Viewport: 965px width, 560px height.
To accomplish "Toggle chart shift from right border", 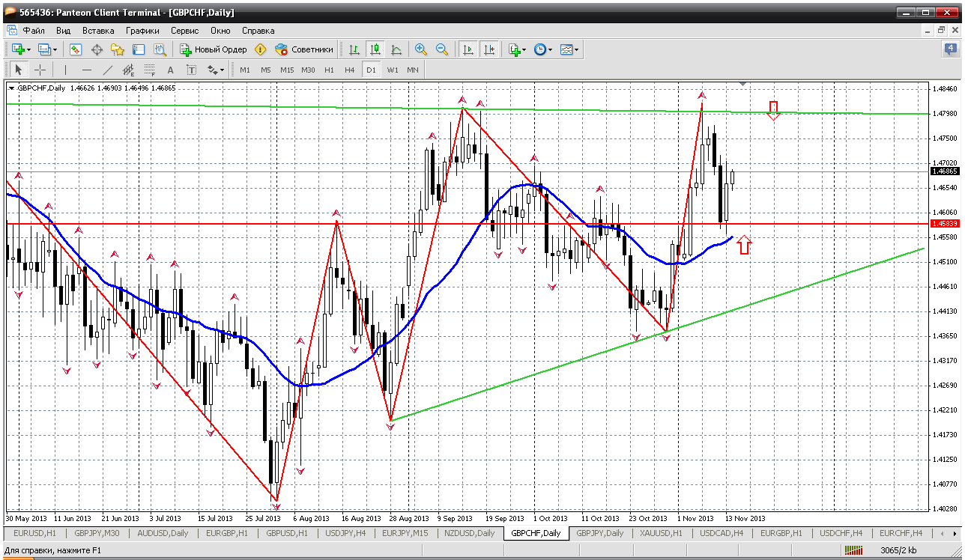I will pyautogui.click(x=489, y=49).
